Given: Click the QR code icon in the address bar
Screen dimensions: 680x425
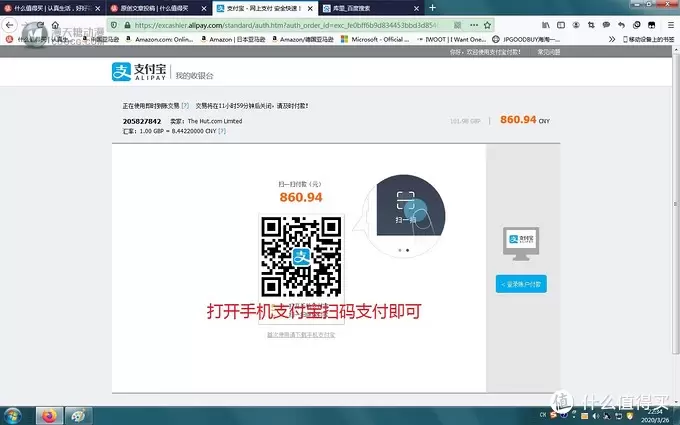Looking at the screenshot, I should (458, 25).
